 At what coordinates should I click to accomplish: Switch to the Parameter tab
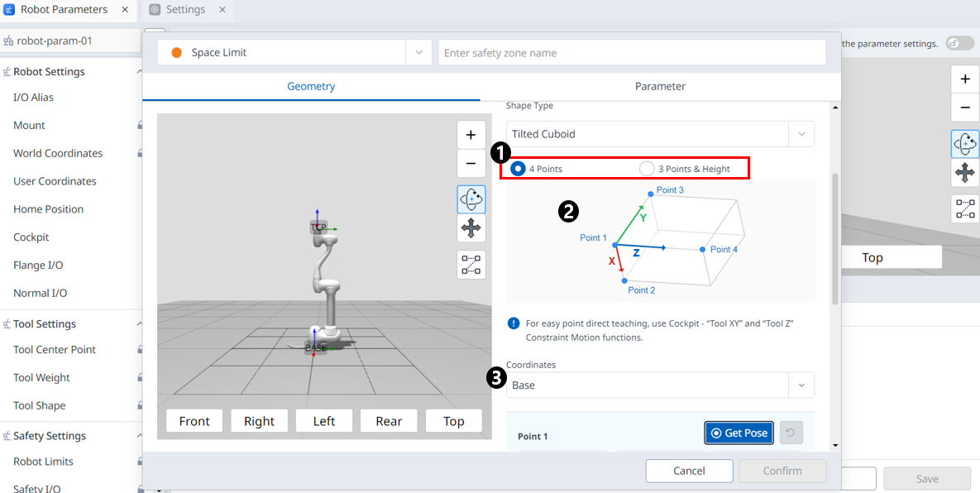pyautogui.click(x=660, y=86)
